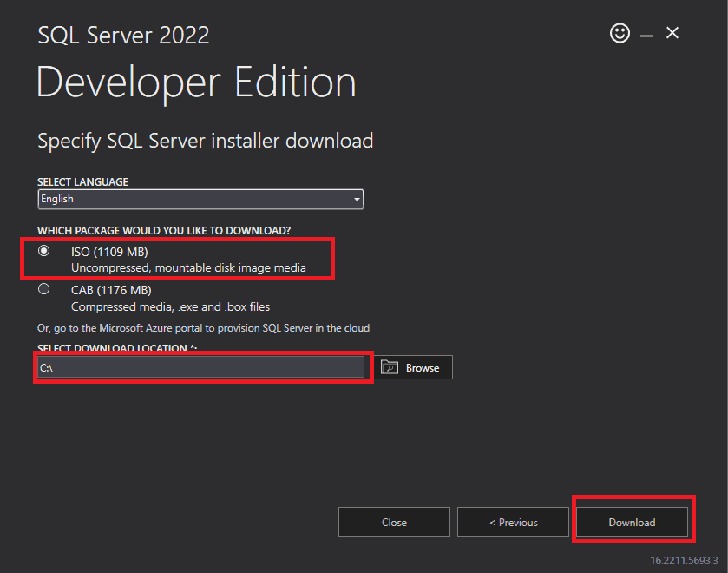Click the Developer Edition heading
This screenshot has width=728, height=573.
196,82
